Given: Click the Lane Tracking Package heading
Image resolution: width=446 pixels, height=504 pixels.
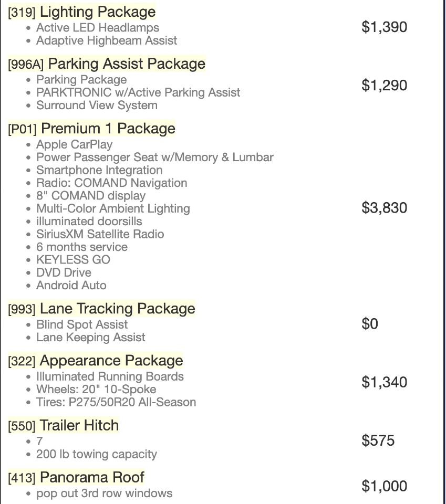Looking at the screenshot, I should pyautogui.click(x=117, y=308).
